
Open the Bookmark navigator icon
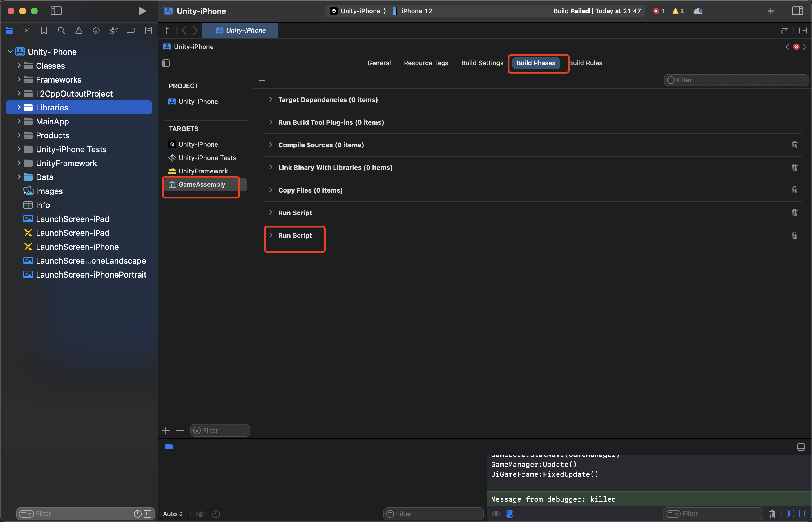click(x=44, y=30)
